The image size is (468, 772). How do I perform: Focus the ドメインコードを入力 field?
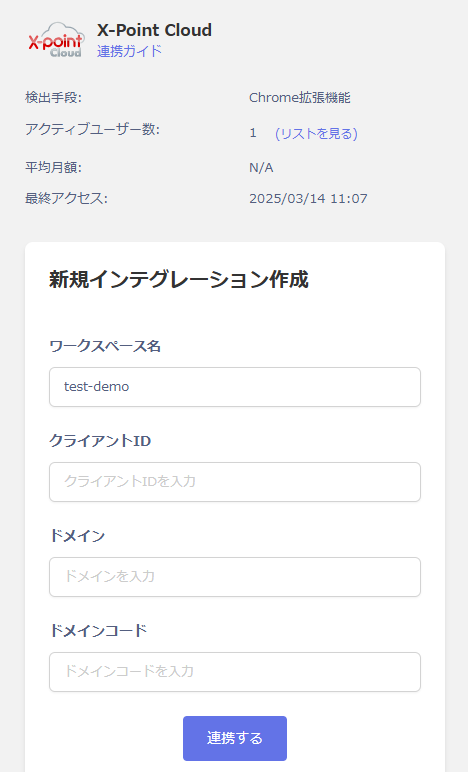click(x=235, y=672)
